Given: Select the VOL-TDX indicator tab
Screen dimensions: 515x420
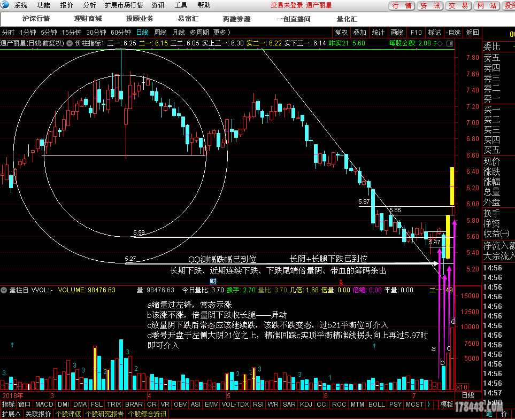Looking at the screenshot, I should [x=235, y=405].
